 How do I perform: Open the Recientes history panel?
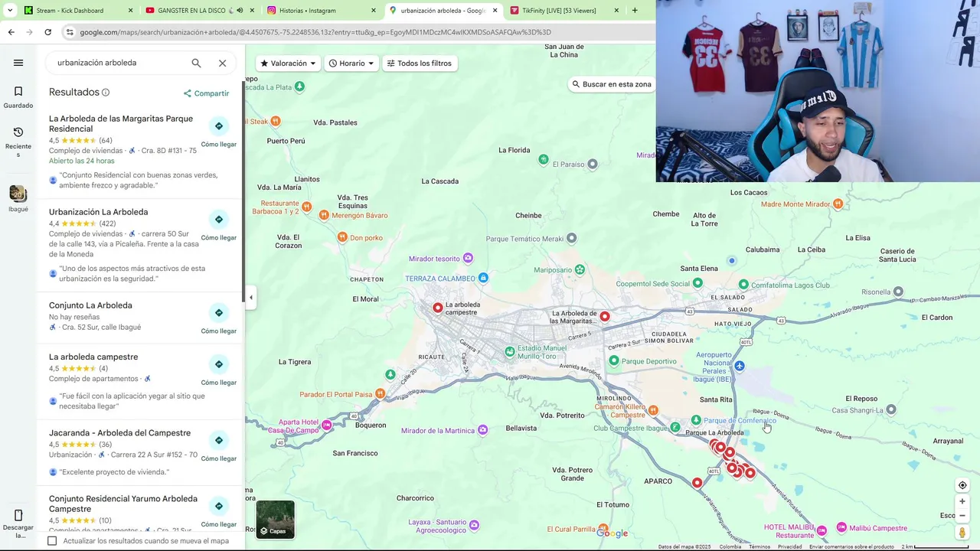(x=18, y=142)
